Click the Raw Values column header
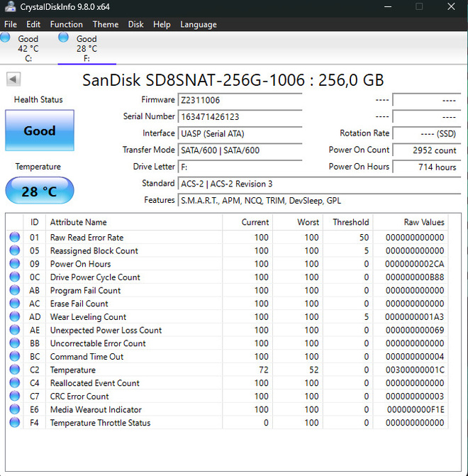 point(411,222)
